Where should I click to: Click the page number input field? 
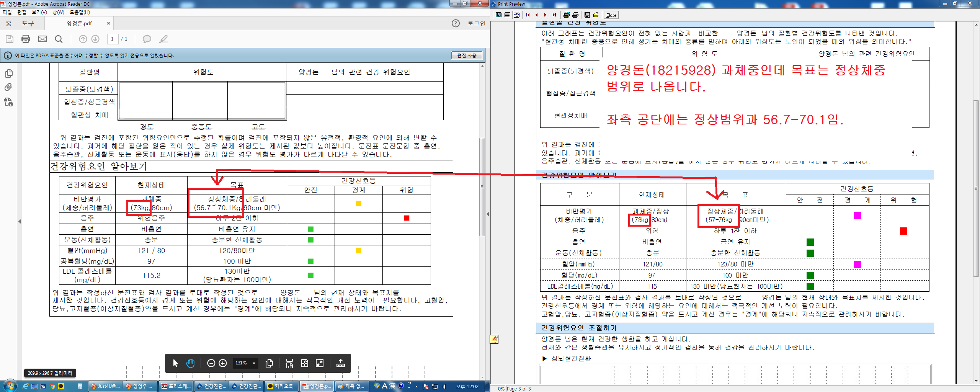click(x=112, y=39)
